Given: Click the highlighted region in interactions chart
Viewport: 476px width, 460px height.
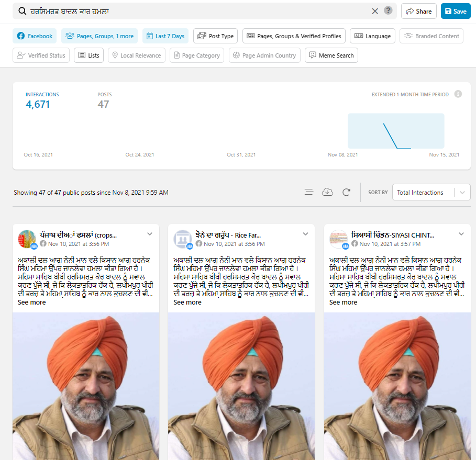Looking at the screenshot, I should point(396,131).
